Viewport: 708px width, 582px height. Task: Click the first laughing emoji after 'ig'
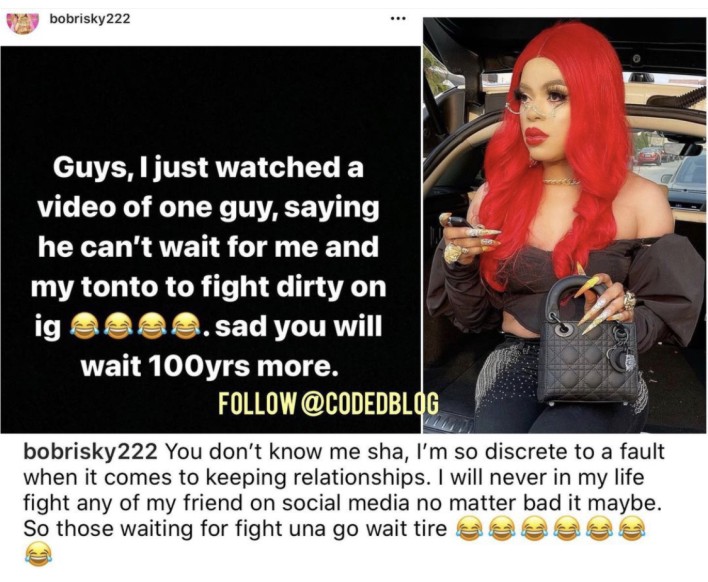click(x=84, y=327)
